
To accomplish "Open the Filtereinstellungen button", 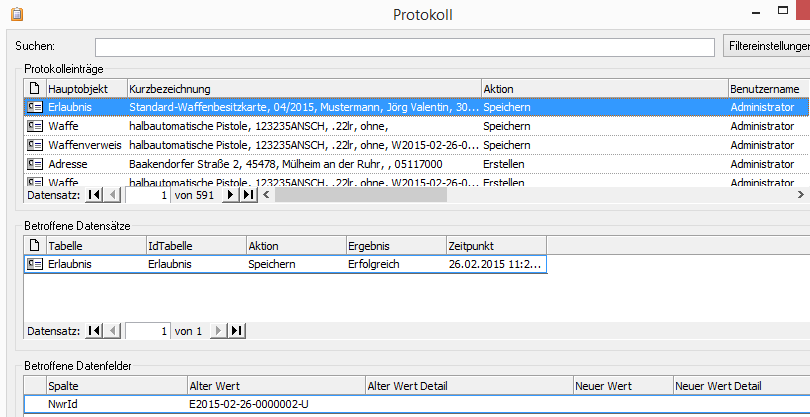I will [767, 46].
